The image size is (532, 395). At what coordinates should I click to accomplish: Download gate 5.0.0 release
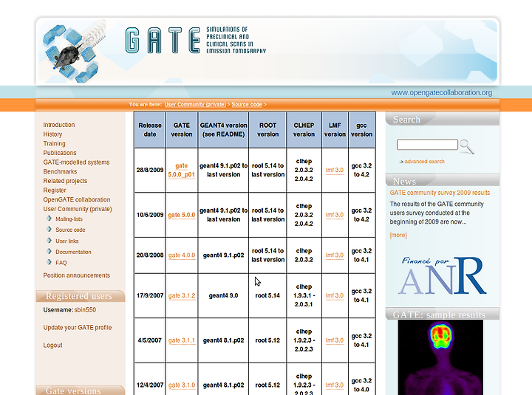coord(182,215)
